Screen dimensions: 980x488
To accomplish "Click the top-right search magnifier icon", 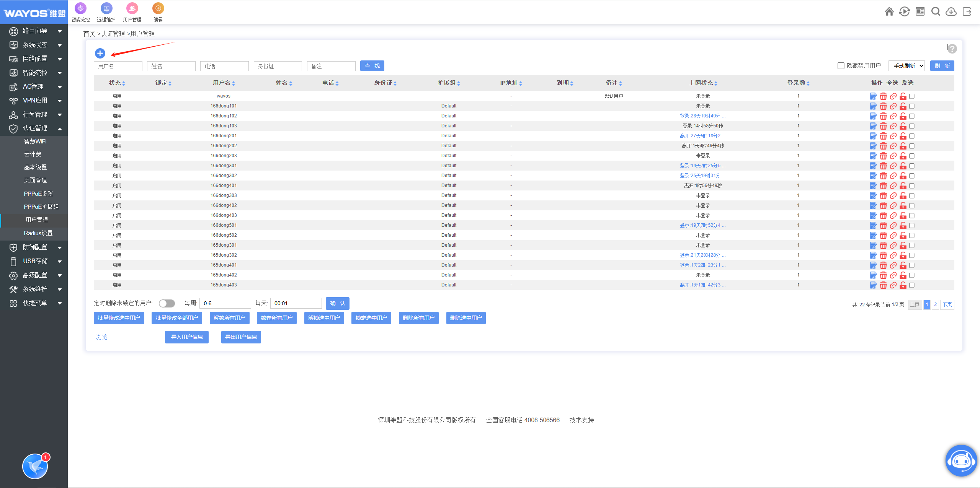I will [936, 12].
